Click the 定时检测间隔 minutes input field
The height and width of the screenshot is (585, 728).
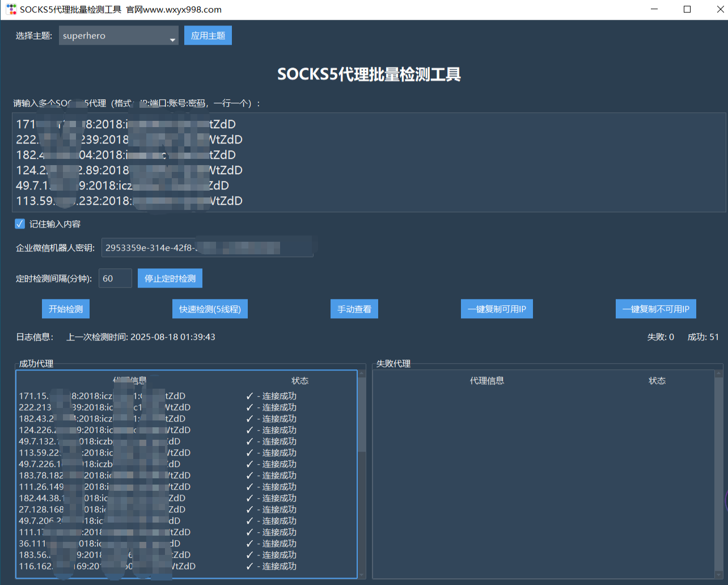115,279
